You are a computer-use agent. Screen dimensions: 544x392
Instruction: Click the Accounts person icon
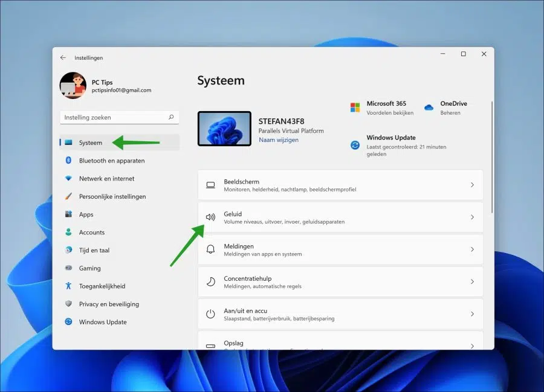[68, 232]
